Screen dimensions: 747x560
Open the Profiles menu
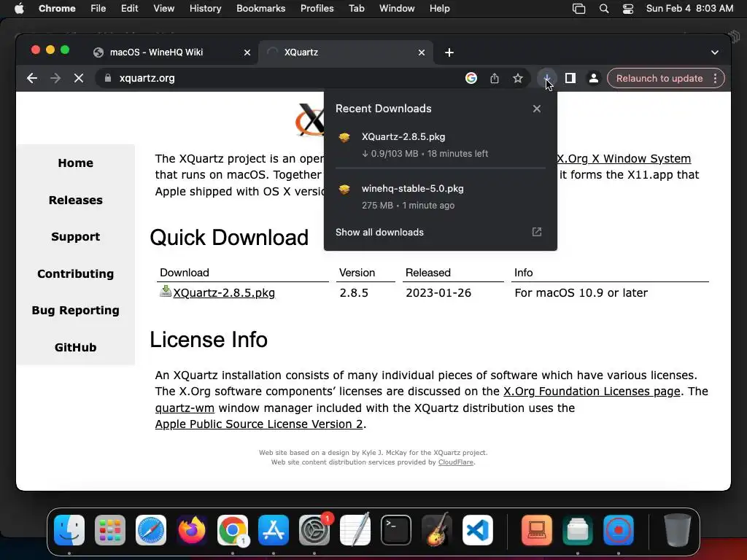pos(317,9)
